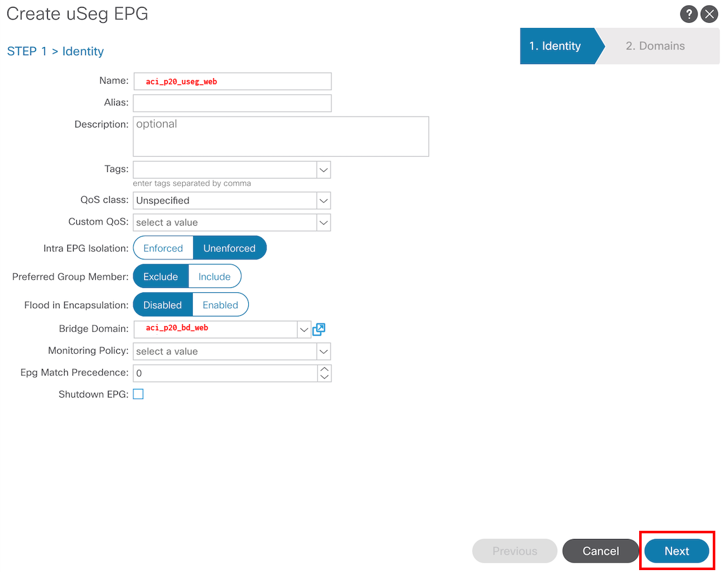
Task: Select Include for Preferred Group Member
Action: pos(215,276)
